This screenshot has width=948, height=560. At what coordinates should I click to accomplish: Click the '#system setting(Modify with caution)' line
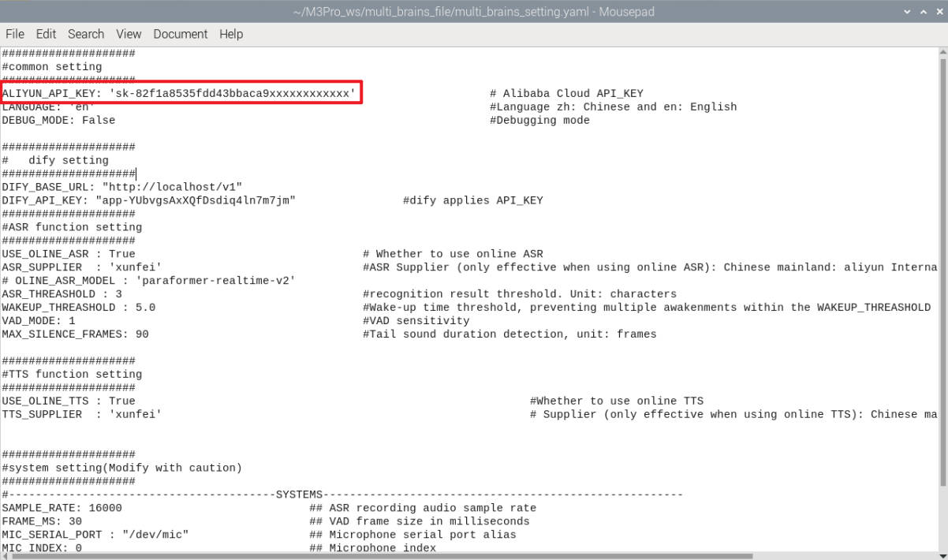coord(122,468)
